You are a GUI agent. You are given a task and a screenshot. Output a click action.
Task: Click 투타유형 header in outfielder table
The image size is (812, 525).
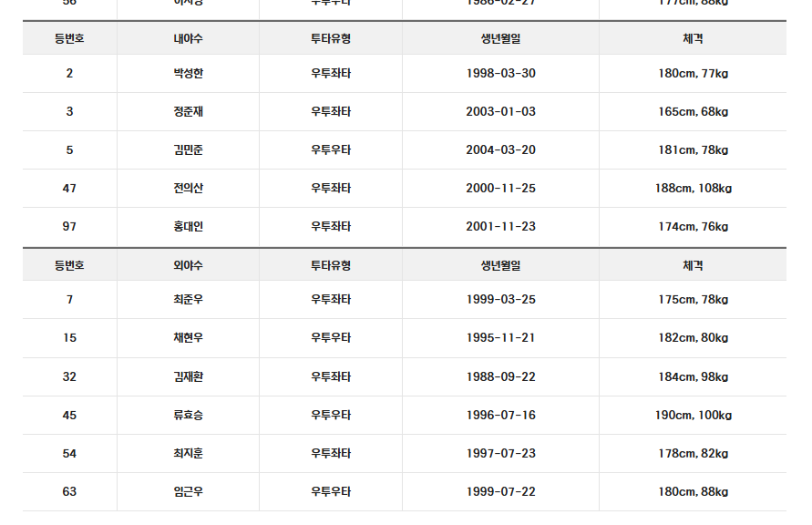pos(331,265)
